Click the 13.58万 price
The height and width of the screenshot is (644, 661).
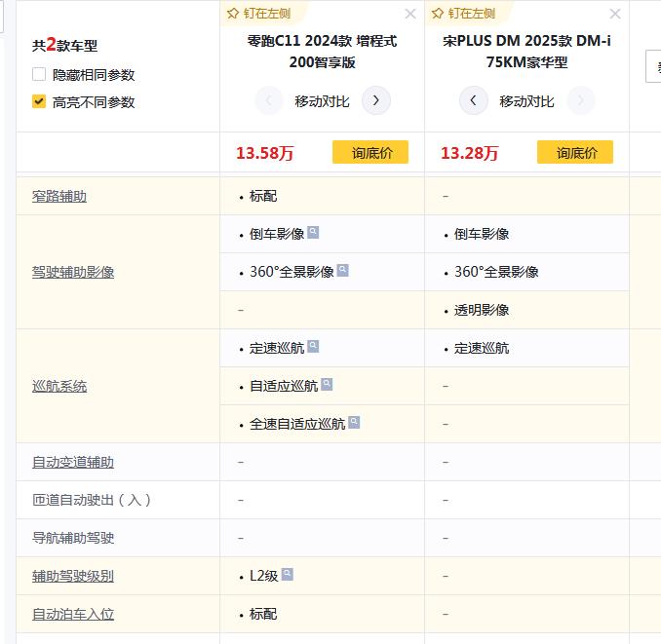(x=265, y=153)
